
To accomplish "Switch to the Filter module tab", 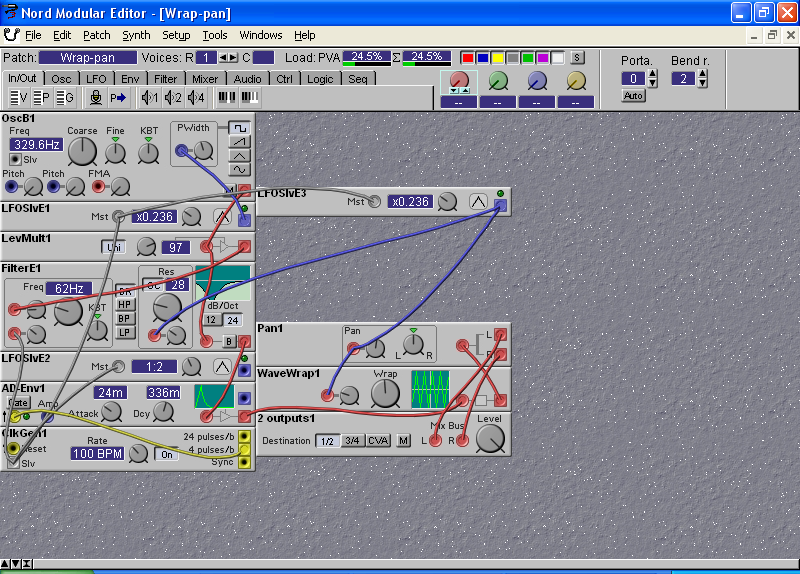I will 165,79.
